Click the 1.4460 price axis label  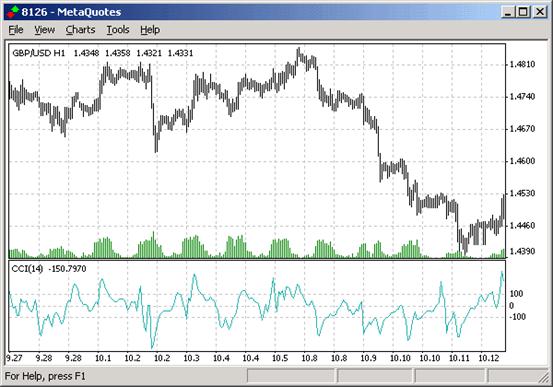click(x=522, y=225)
